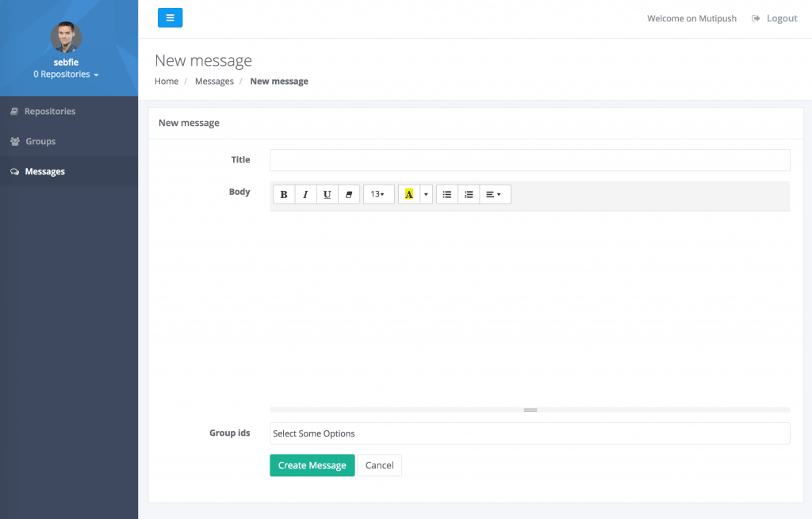Click the Title input field
The width and height of the screenshot is (812, 519).
tap(530, 160)
